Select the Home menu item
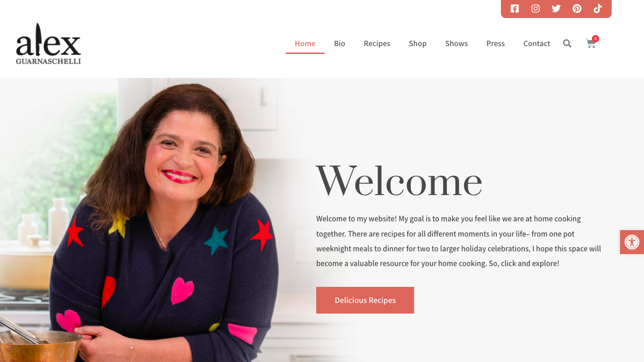The width and height of the screenshot is (644, 362). [x=305, y=43]
